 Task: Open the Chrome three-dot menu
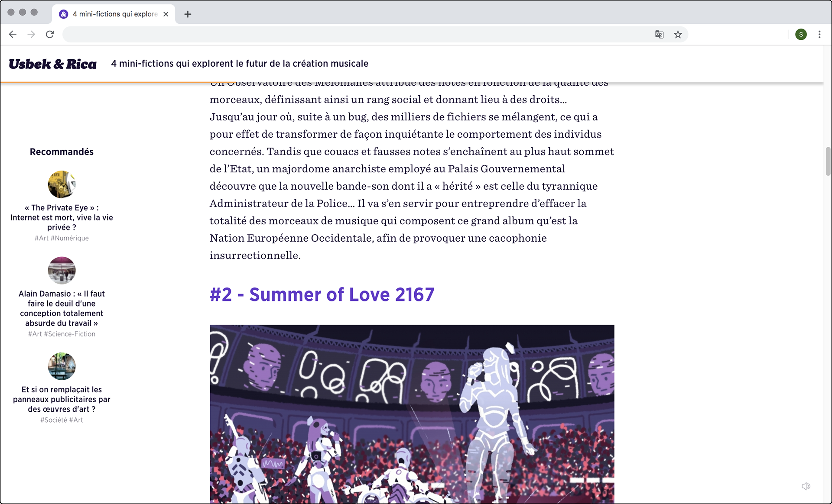tap(819, 34)
